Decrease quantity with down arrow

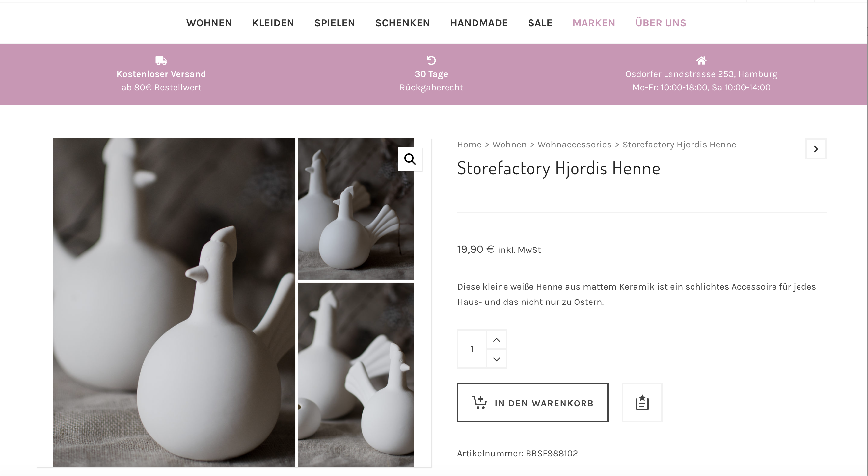[x=496, y=359]
